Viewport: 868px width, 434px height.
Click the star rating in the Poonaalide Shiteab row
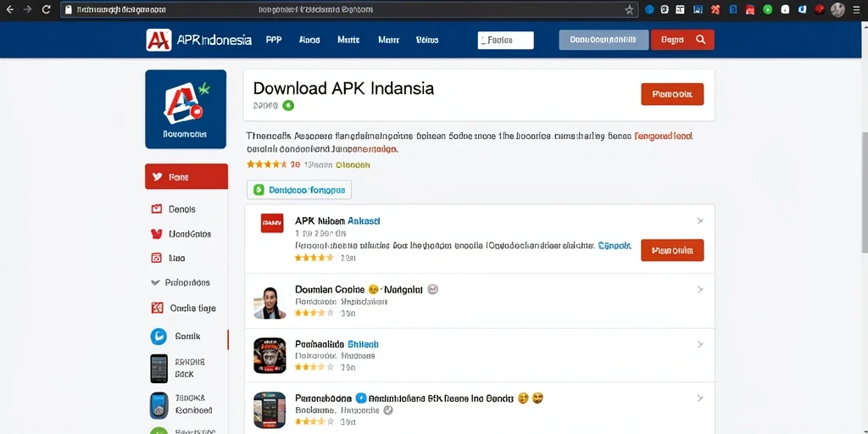point(314,367)
